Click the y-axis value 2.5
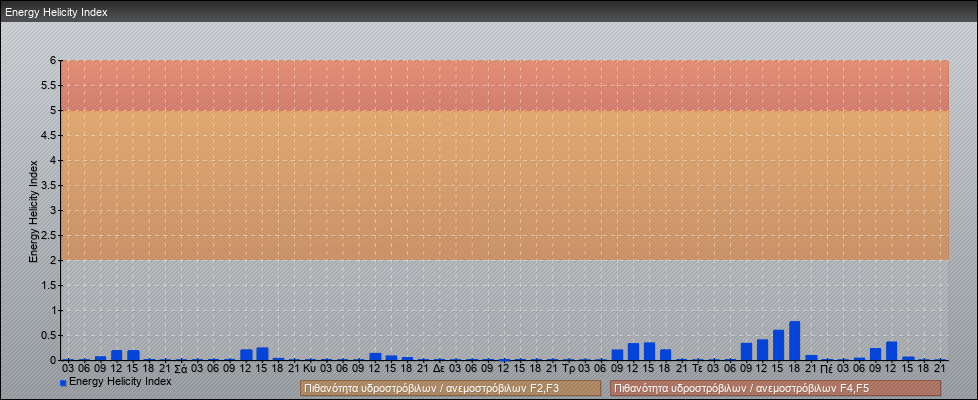 (49, 235)
